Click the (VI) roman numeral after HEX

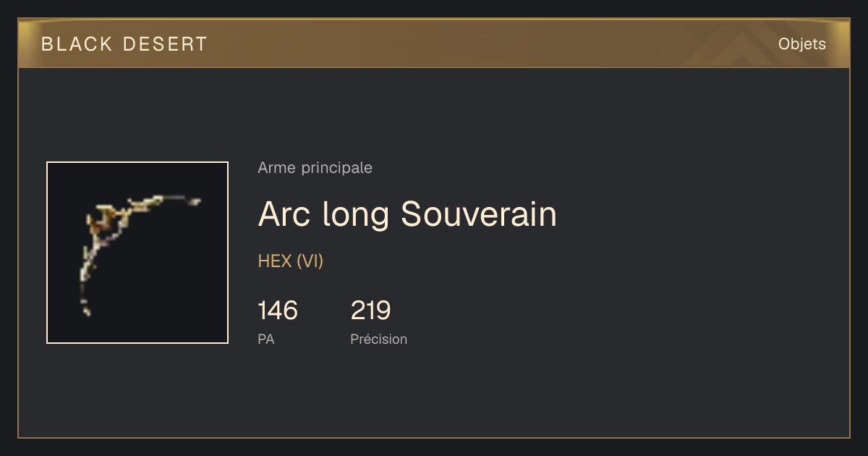click(x=310, y=261)
